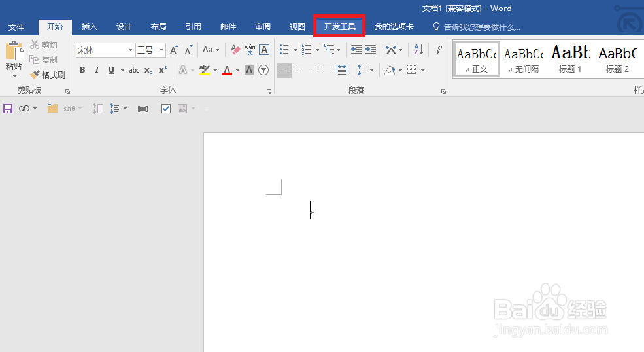Apply character border (boxed A) icon
644x352 pixels.
264,50
